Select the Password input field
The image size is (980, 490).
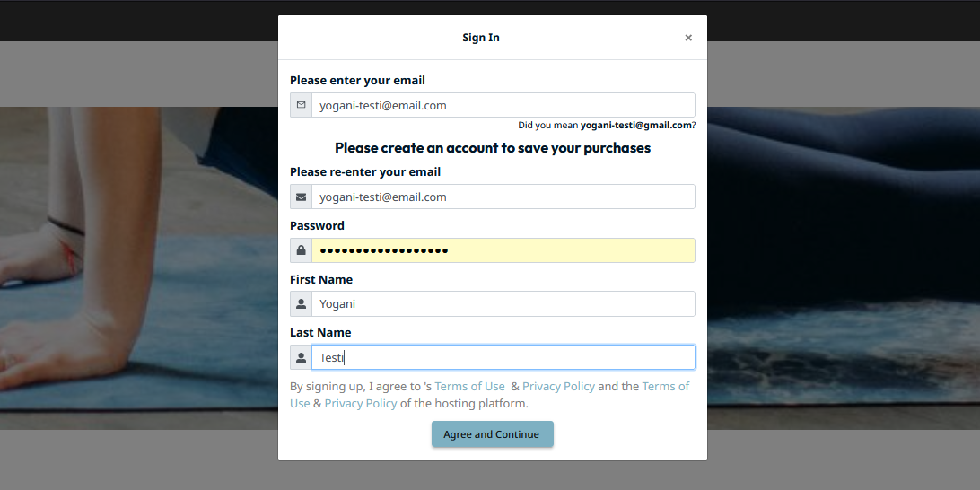(x=503, y=250)
